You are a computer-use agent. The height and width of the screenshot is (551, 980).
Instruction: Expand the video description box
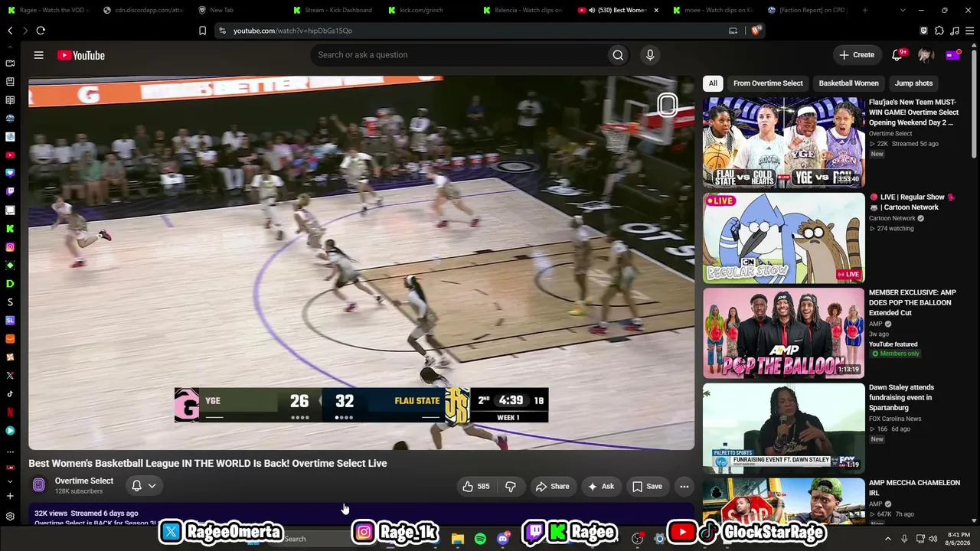pos(361,515)
